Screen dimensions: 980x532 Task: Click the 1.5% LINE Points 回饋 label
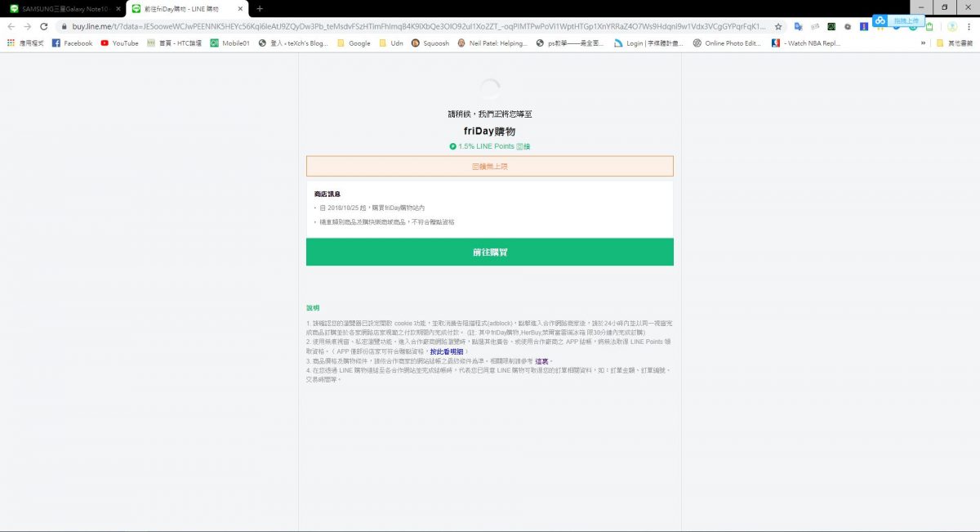tap(495, 146)
